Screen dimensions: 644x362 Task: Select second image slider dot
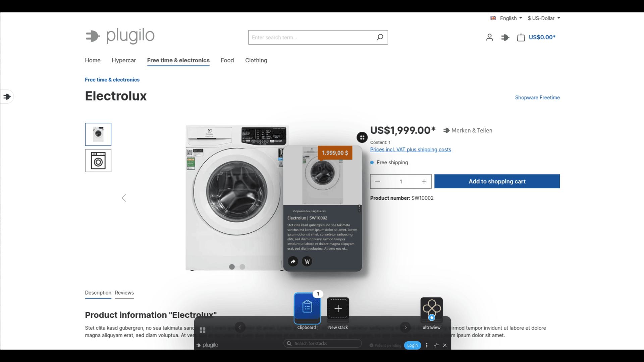(243, 267)
